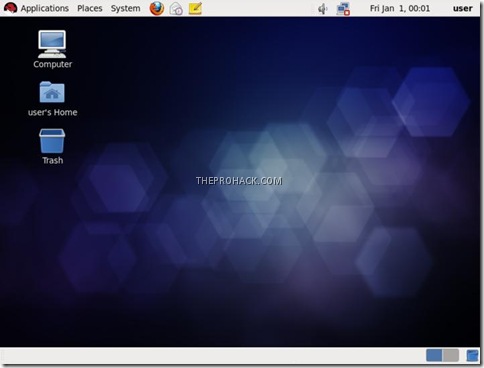Viewport: 484px width, 368px height.
Task: Launch the Firefox web browser
Action: pos(157,8)
